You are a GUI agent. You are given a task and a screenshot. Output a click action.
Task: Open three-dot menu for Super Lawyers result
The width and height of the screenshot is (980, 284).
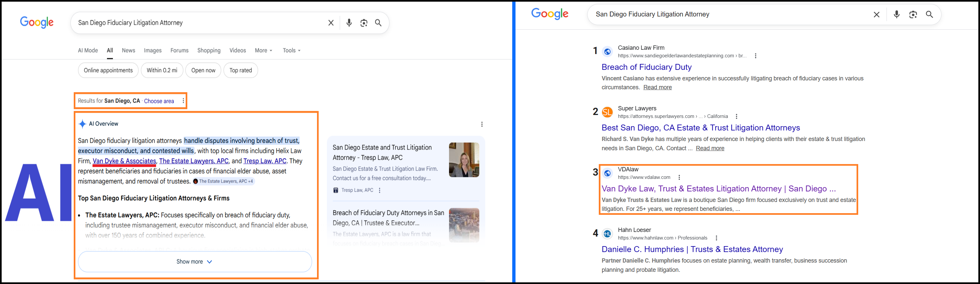736,117
